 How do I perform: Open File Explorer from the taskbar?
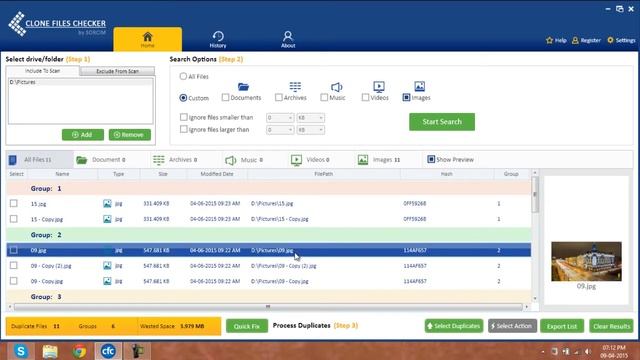[50, 351]
